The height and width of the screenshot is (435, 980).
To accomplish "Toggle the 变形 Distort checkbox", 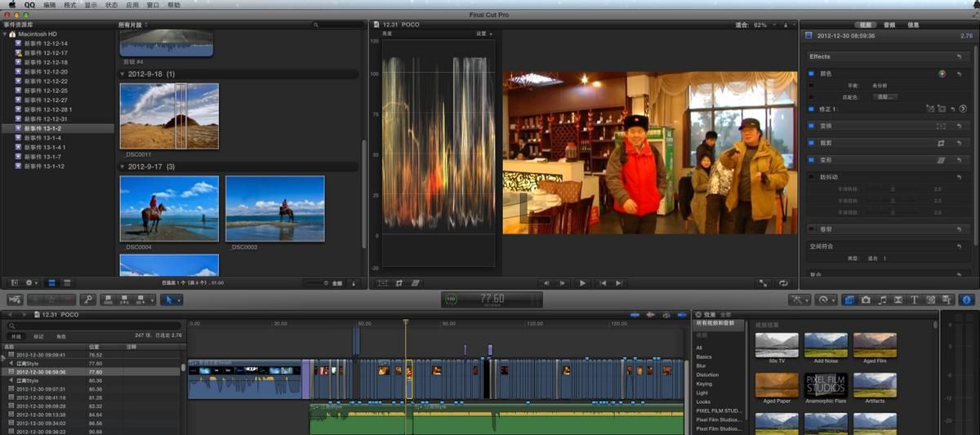I will tap(811, 160).
